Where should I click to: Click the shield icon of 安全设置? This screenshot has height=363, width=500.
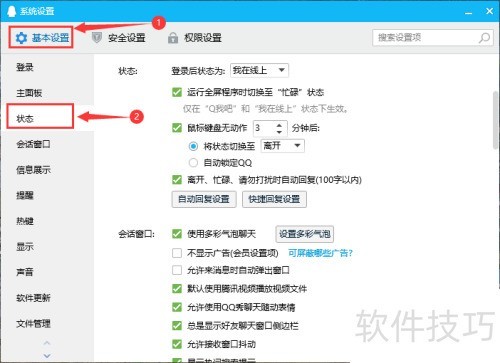(x=97, y=38)
